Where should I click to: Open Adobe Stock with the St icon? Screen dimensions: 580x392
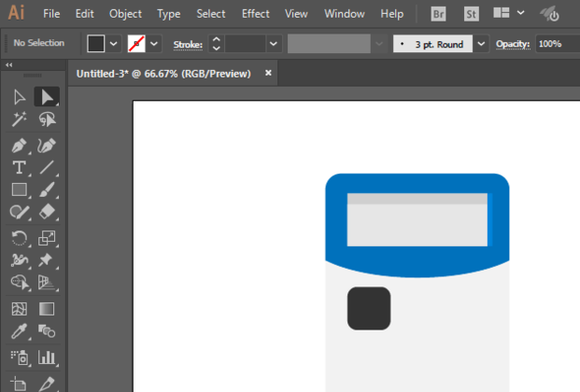[472, 14]
